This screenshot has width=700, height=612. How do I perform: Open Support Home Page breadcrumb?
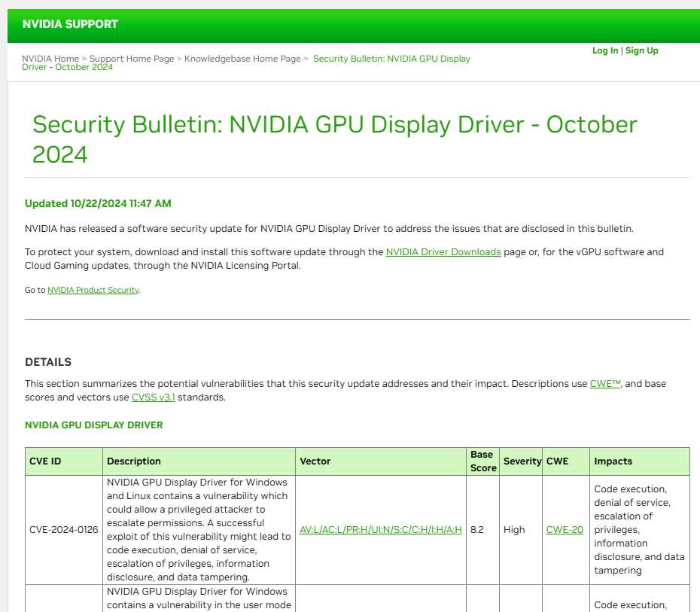click(132, 59)
